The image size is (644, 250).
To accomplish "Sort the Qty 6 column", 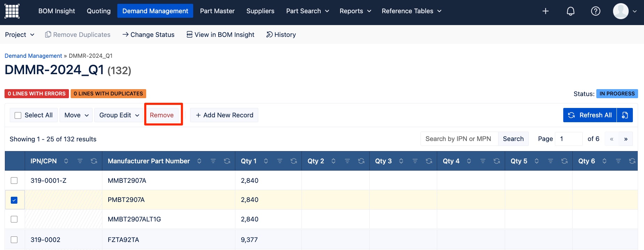I will (604, 161).
